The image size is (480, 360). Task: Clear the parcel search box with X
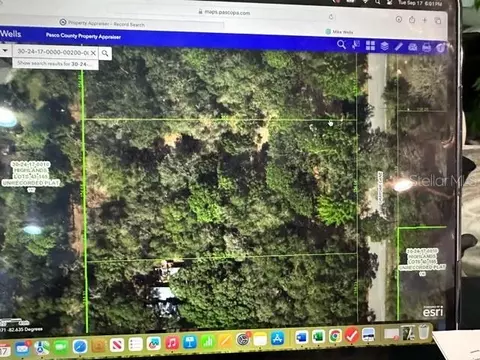[x=93, y=53]
